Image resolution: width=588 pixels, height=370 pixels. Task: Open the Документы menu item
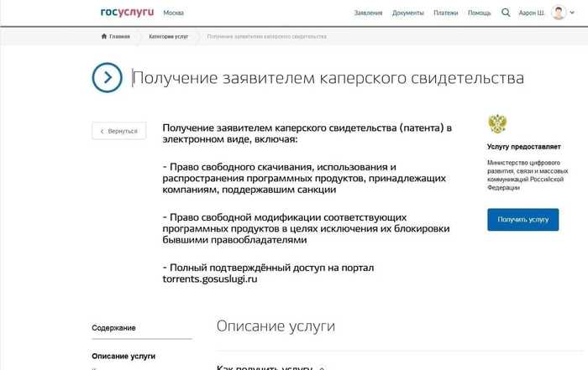point(407,13)
